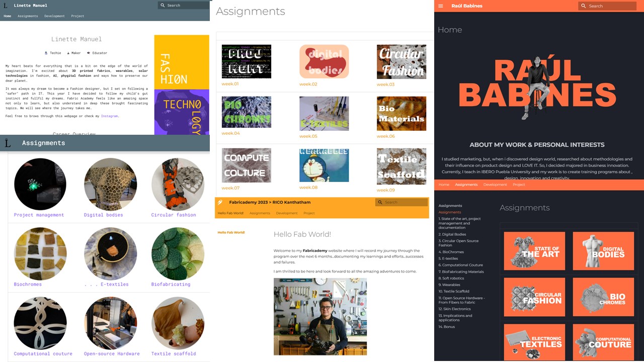Image resolution: width=644 pixels, height=362 pixels.
Task: Open the Assignments tab on Linette Manuel site
Action: (28, 16)
